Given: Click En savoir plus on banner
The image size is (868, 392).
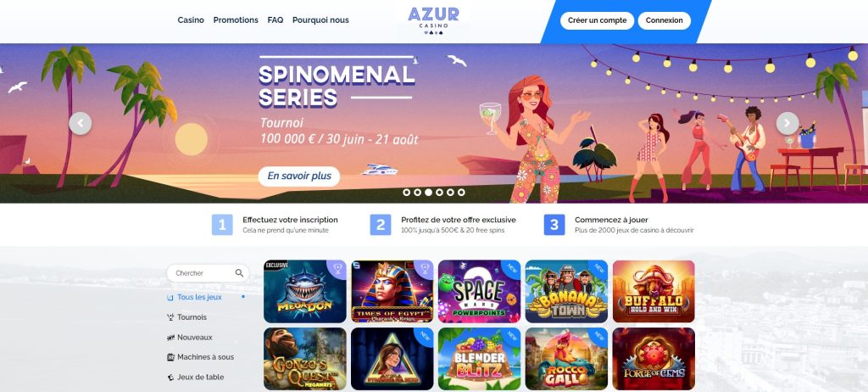Looking at the screenshot, I should [x=299, y=176].
